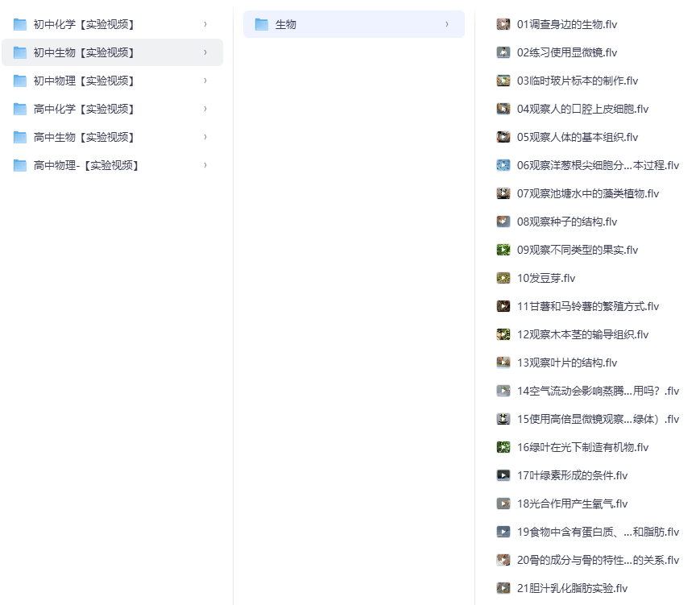Click video thumbnail icon of 01调查身边的生物.flv
700x605 pixels.
(x=503, y=24)
